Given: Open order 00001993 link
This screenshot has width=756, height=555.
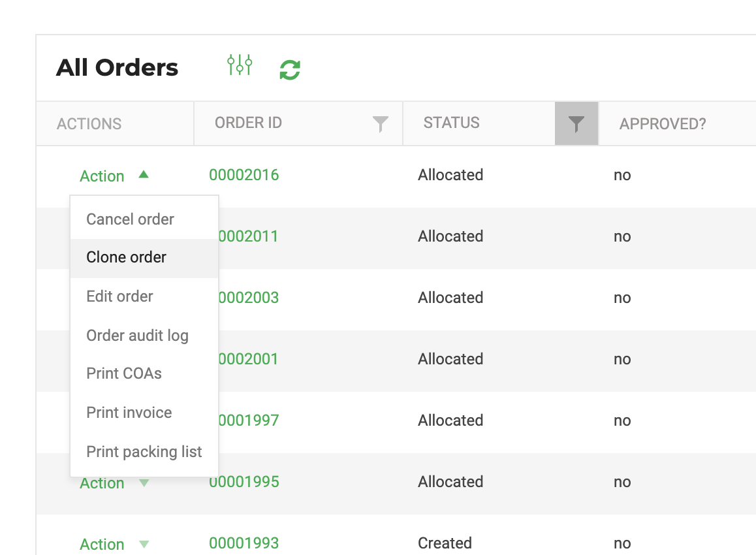Looking at the screenshot, I should pos(244,543).
